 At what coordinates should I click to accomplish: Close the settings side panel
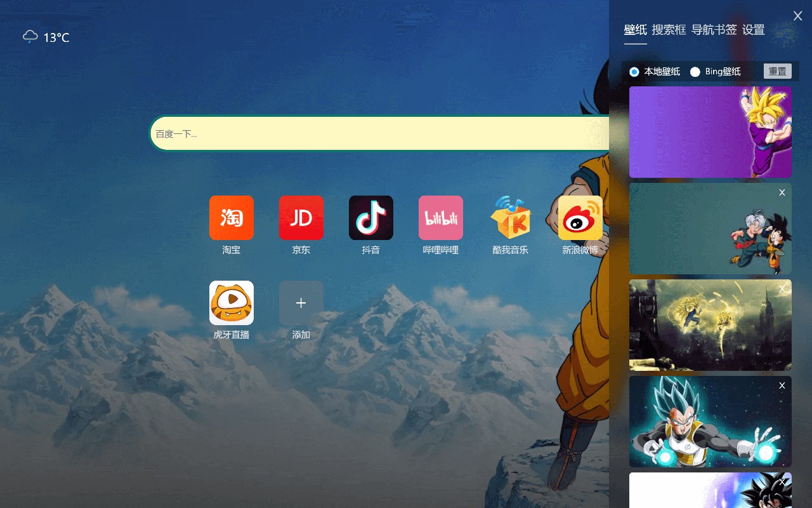tap(798, 16)
